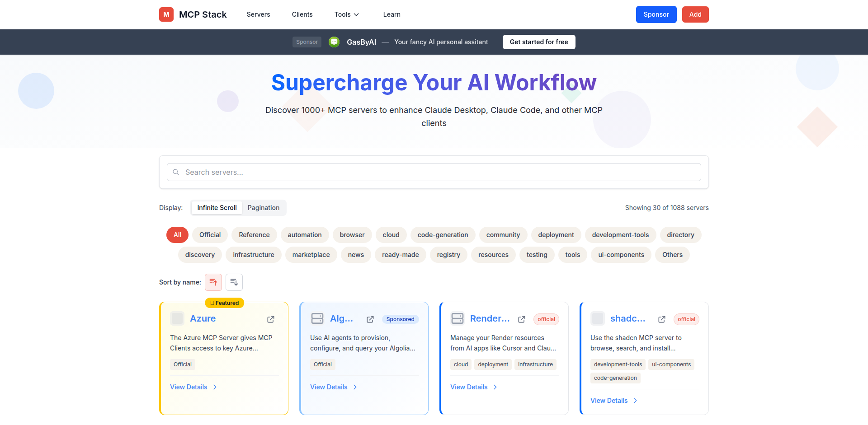Filter servers by news
This screenshot has width=868, height=425.
point(356,255)
